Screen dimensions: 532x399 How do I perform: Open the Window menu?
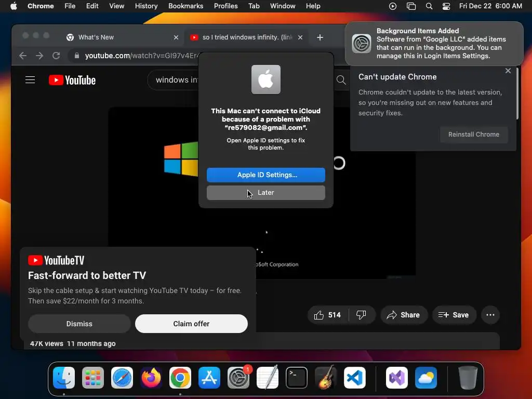(x=283, y=6)
